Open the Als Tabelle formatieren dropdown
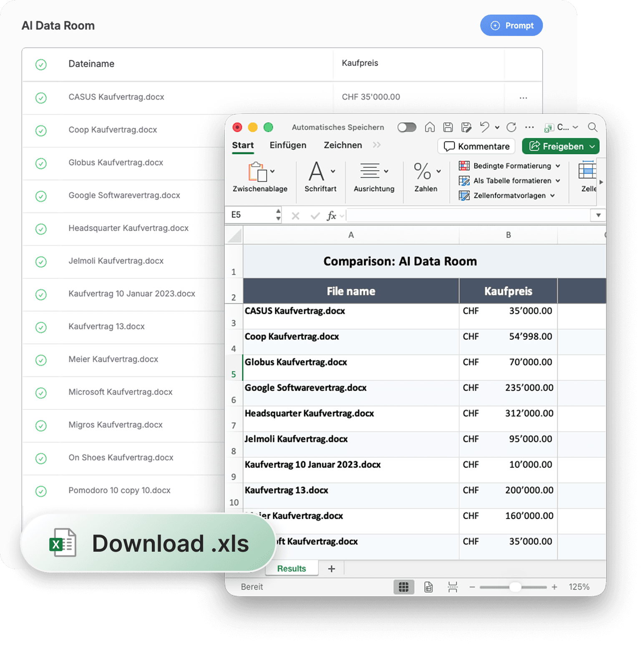Viewport: 644px width, 646px height. (509, 181)
